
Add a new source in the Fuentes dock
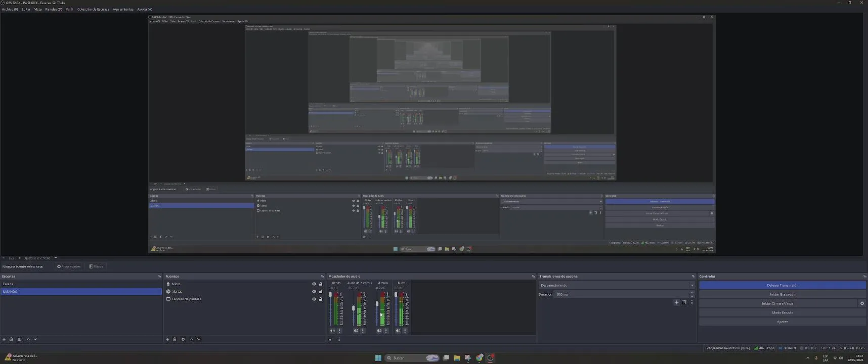pos(167,339)
